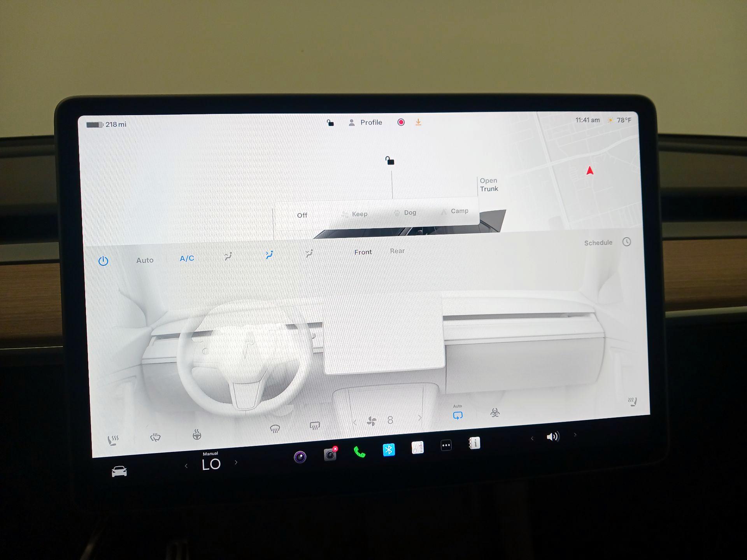Viewport: 747px width, 560px height.
Task: Tap Open Trunk
Action: point(489,185)
